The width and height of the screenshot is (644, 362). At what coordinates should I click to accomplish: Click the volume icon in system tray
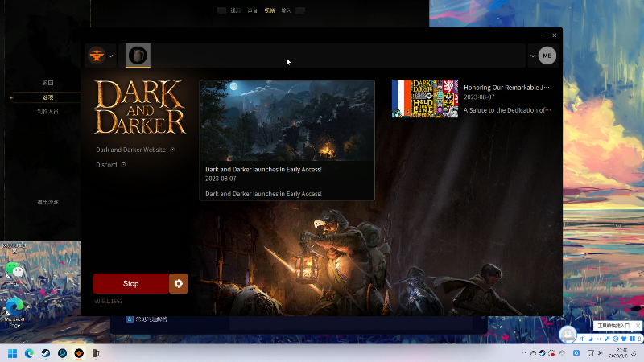click(599, 353)
